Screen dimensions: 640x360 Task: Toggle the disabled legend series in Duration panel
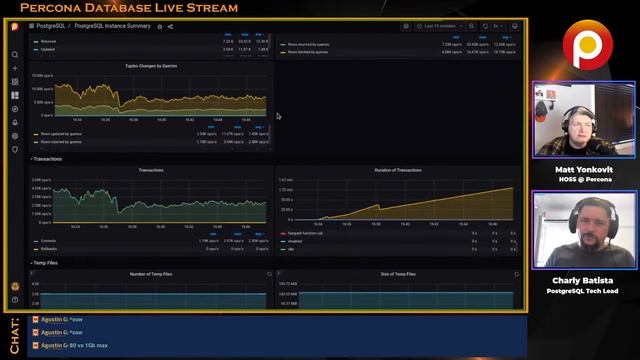click(x=295, y=241)
